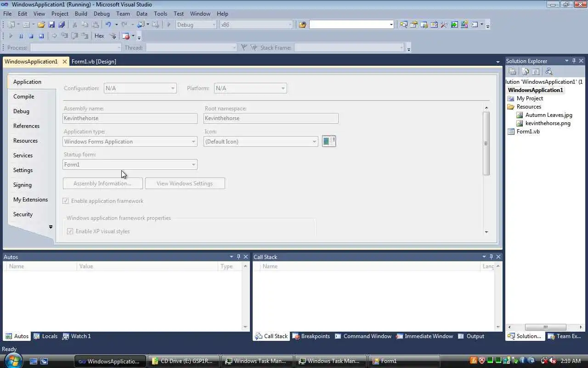
Task: Click the Paste clipboard icon
Action: coord(95,24)
